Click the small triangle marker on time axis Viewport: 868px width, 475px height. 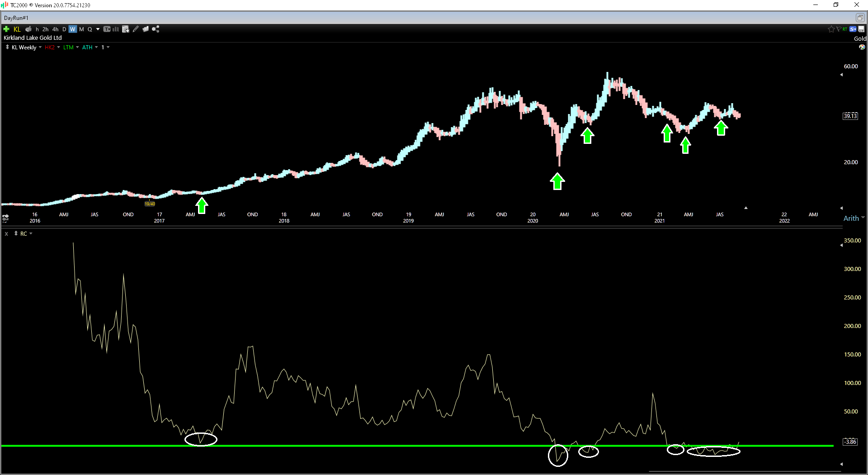(746, 208)
